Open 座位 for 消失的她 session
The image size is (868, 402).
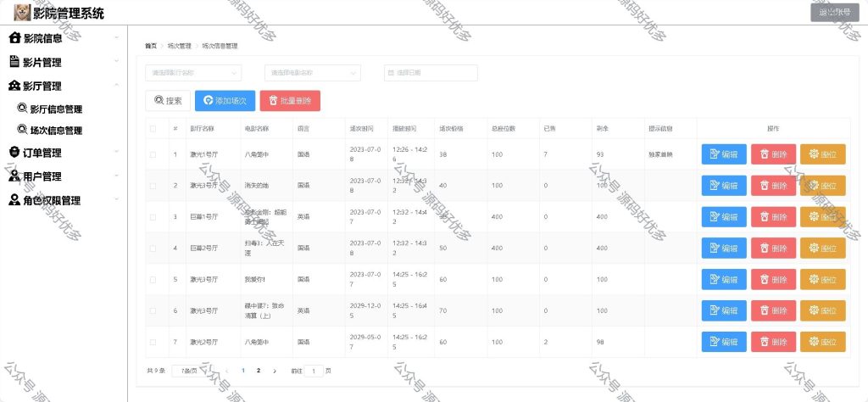click(x=822, y=186)
